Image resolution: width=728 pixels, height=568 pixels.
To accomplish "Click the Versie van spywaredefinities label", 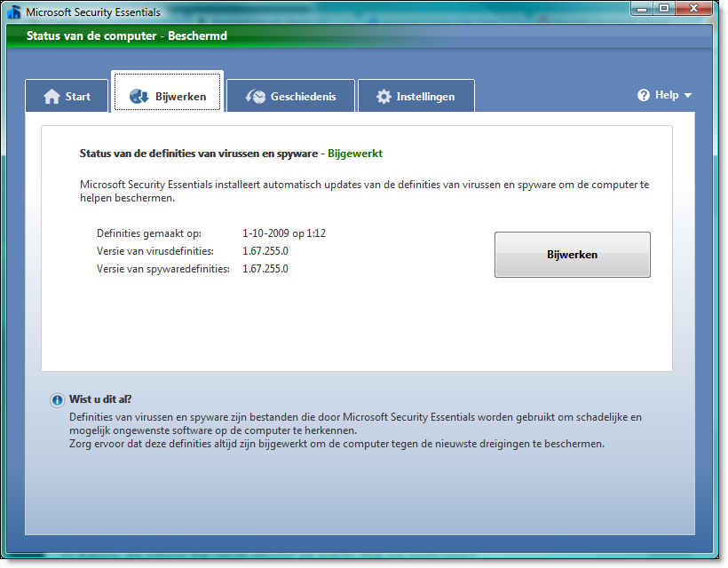I will (x=163, y=269).
